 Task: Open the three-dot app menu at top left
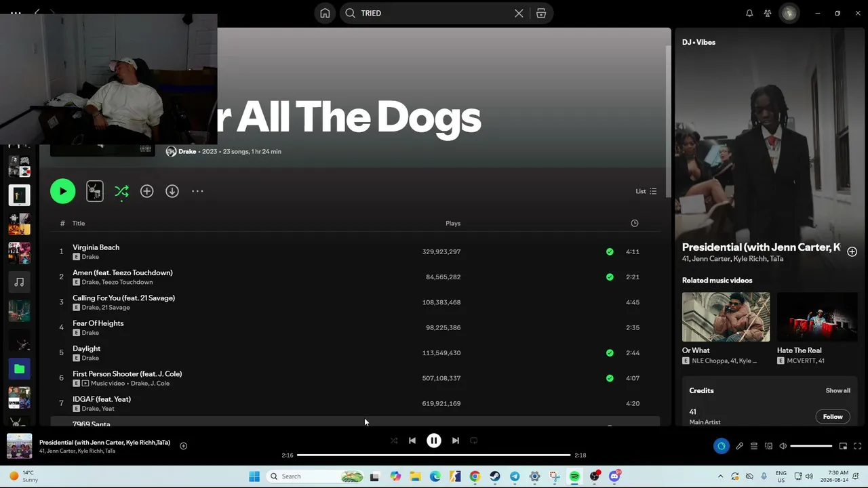click(16, 13)
